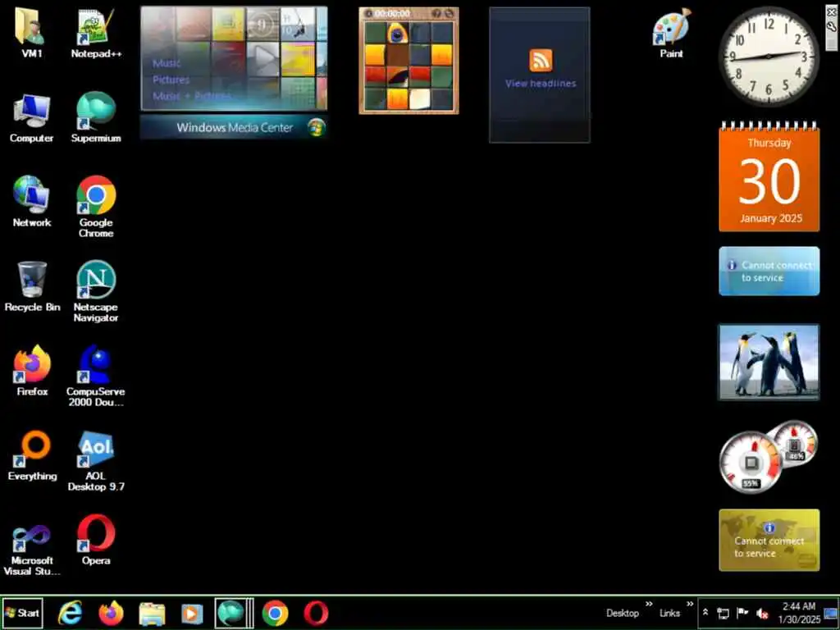Click the weather gadget Cannot connect message
This screenshot has height=630, width=840.
(769, 271)
